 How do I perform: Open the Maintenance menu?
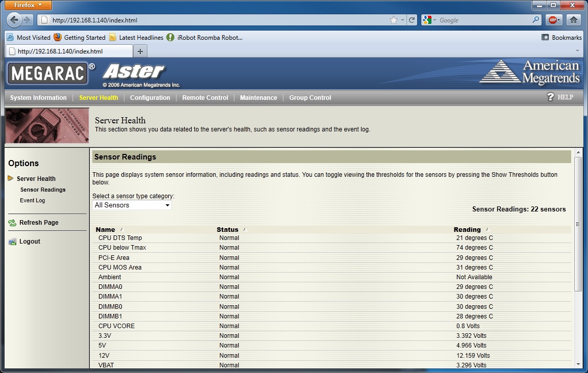259,97
